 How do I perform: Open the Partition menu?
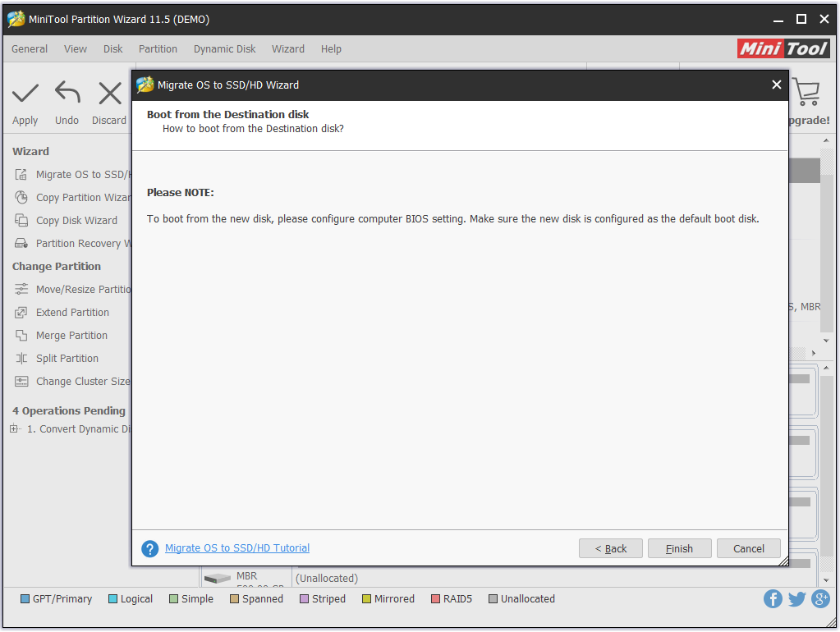(158, 49)
